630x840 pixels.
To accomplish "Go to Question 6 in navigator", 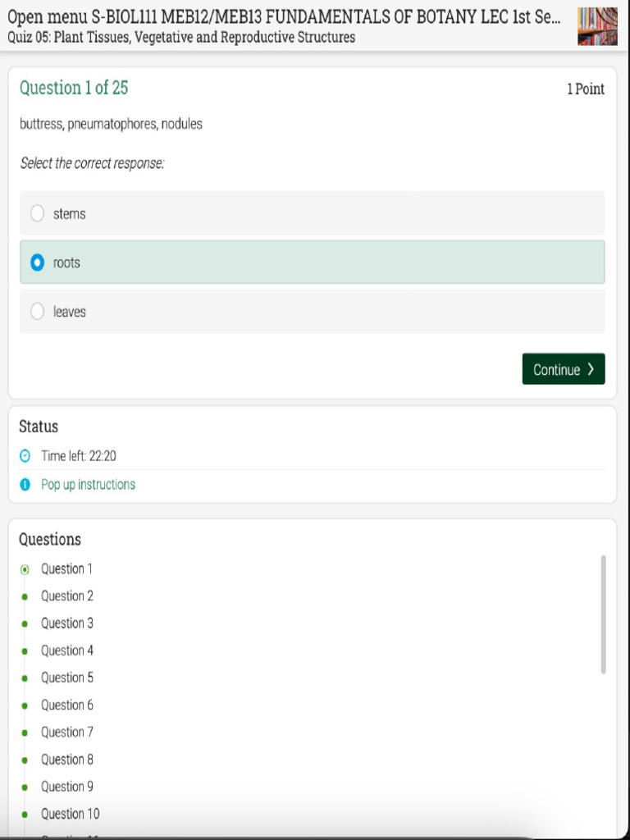I will click(67, 705).
